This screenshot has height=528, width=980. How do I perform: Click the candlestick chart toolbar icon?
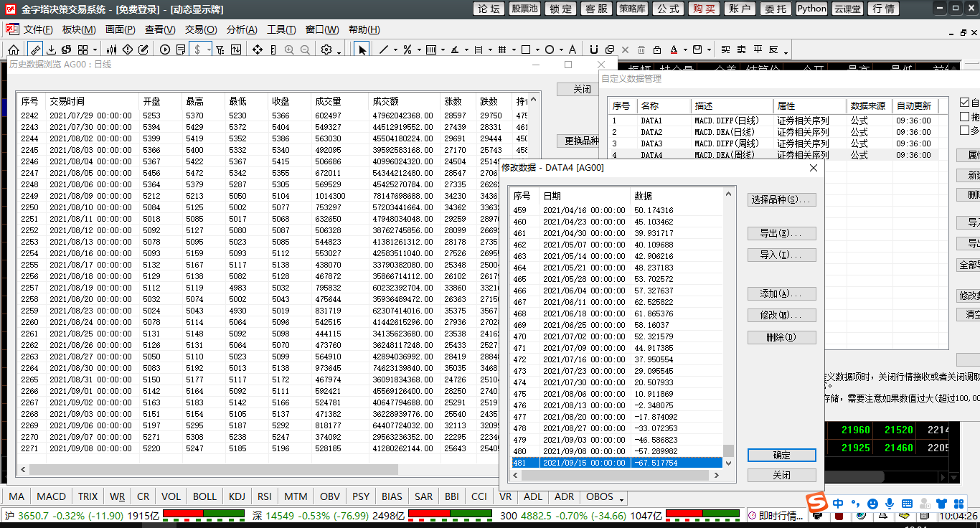111,49
